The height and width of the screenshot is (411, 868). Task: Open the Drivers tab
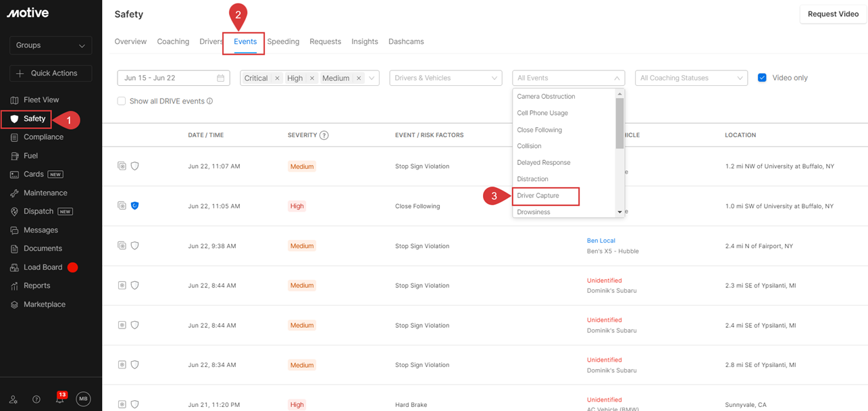click(x=211, y=42)
